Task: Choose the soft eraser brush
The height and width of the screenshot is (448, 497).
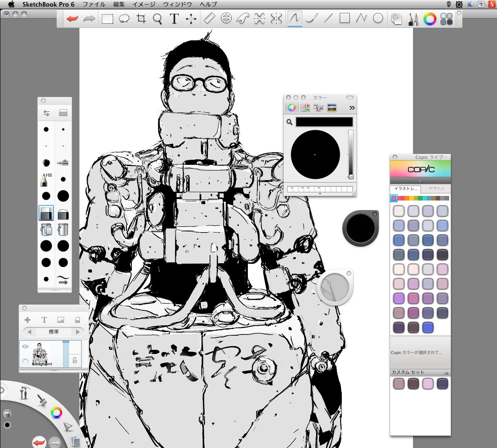Action: tap(63, 214)
